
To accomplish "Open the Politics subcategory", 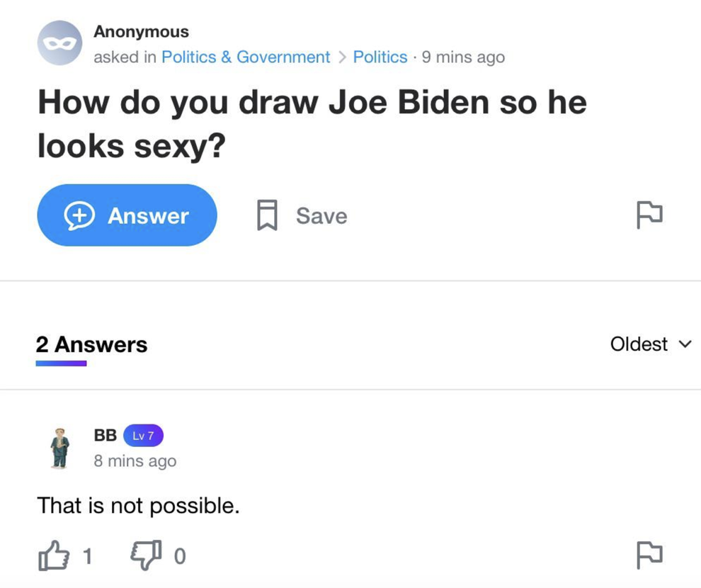I will pyautogui.click(x=380, y=57).
